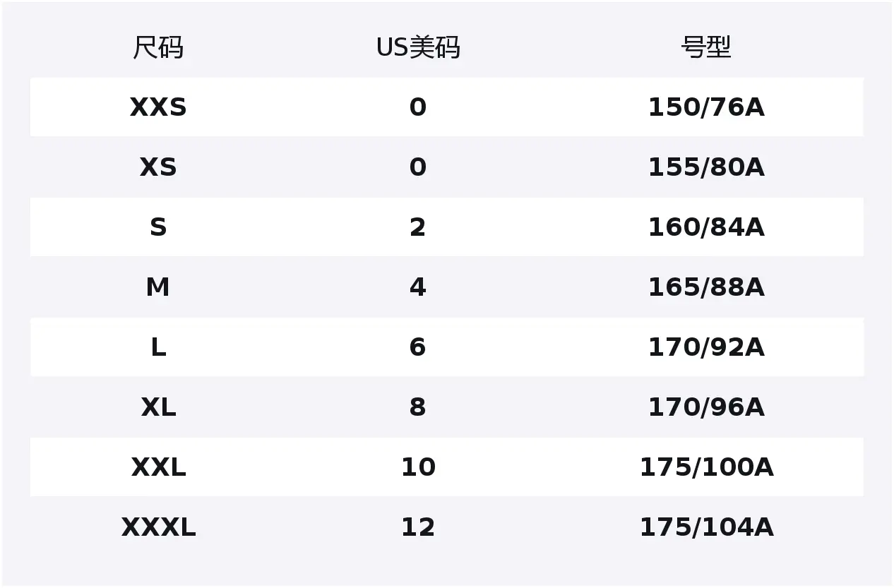Click US size 2 in the S row
The width and height of the screenshot is (894, 588).
[x=418, y=227]
